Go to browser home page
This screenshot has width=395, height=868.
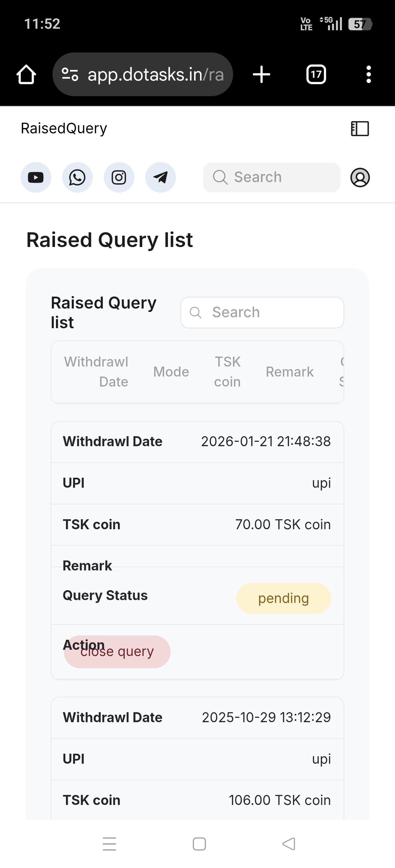pos(26,75)
